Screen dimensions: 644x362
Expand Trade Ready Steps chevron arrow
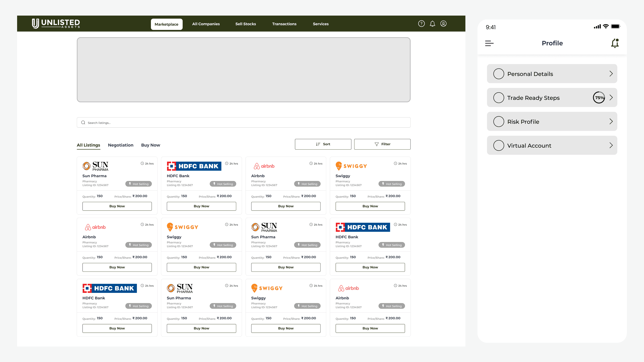point(611,98)
